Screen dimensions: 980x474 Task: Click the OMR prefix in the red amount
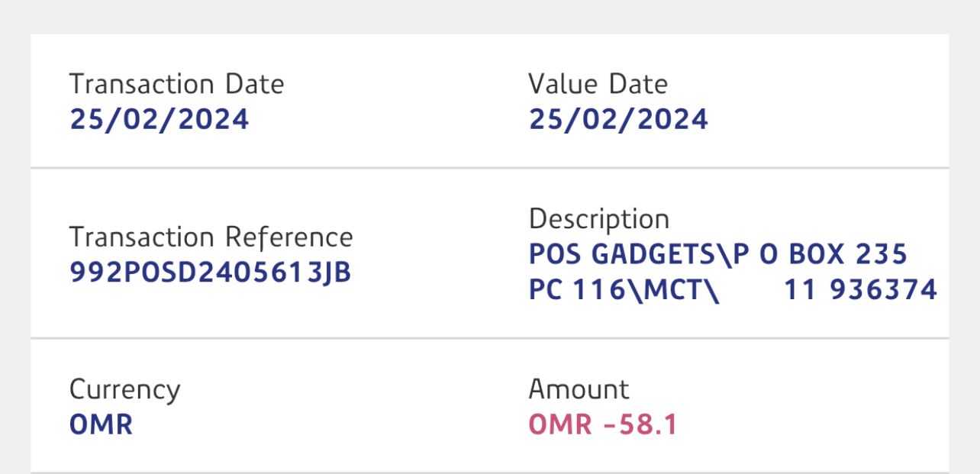point(560,425)
